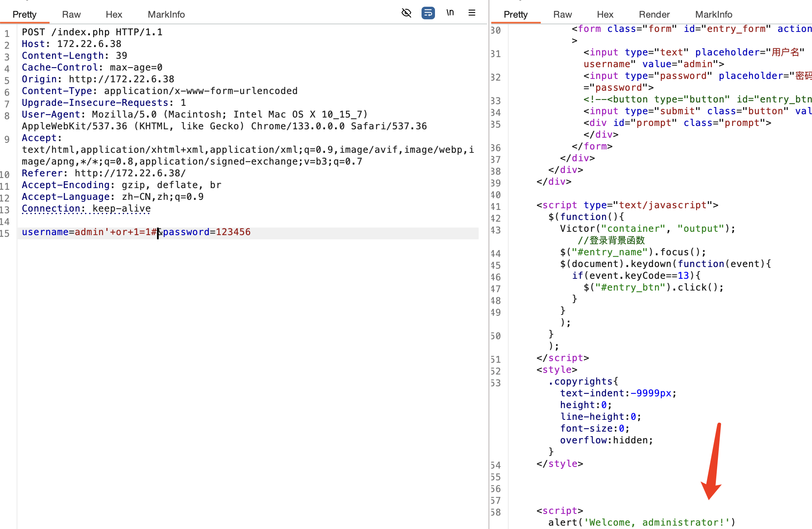Click the Upgrade-Insecure-Requests header

point(104,102)
